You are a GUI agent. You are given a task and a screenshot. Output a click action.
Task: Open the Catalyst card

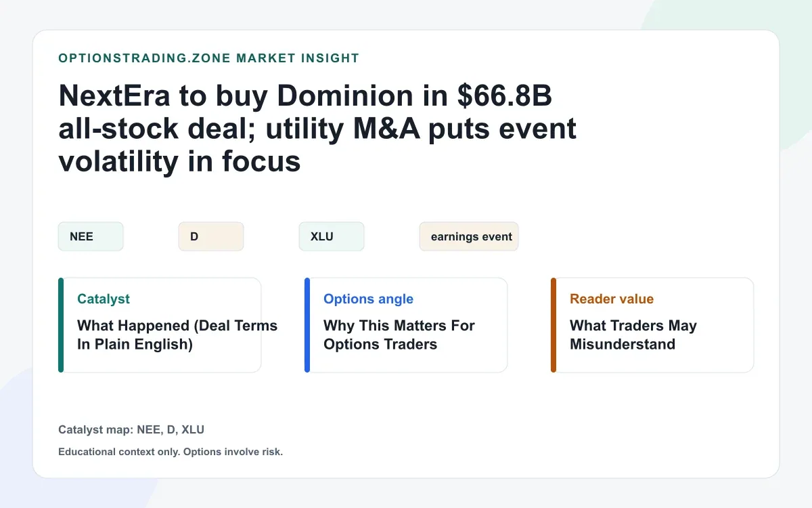click(x=160, y=325)
